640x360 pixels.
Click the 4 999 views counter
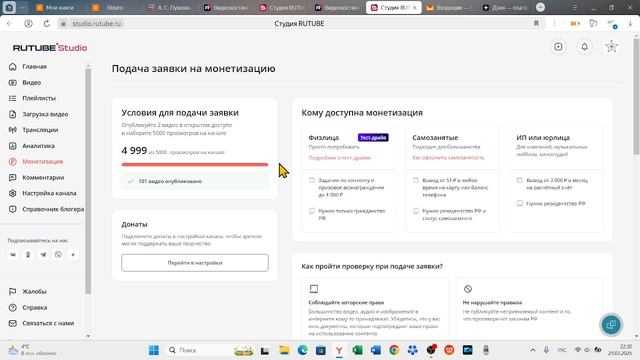coord(134,151)
